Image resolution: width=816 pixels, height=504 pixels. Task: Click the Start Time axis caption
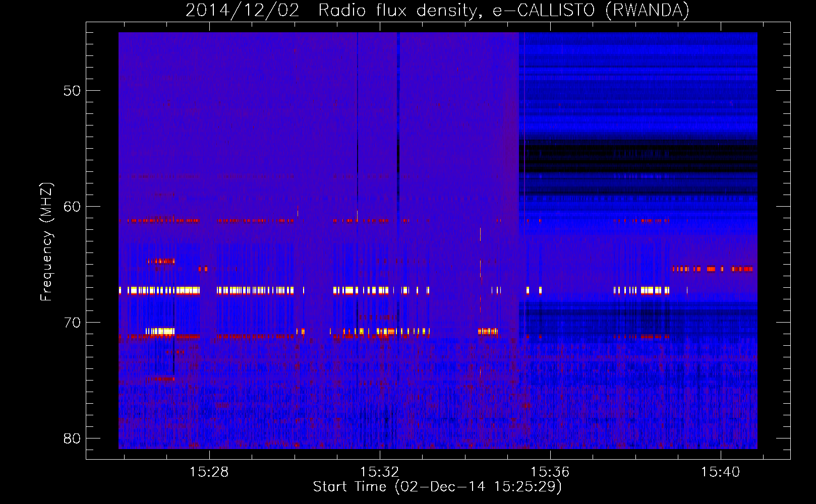437,487
